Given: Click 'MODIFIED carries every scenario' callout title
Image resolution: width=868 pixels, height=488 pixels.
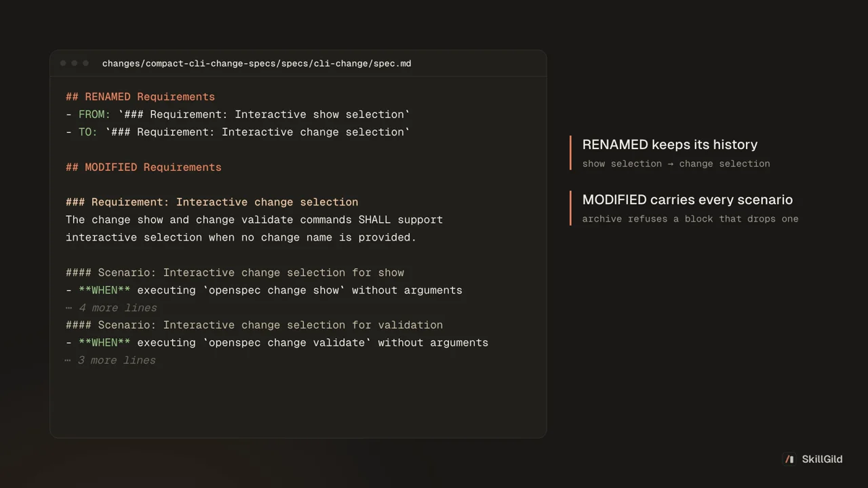Looking at the screenshot, I should coord(688,200).
